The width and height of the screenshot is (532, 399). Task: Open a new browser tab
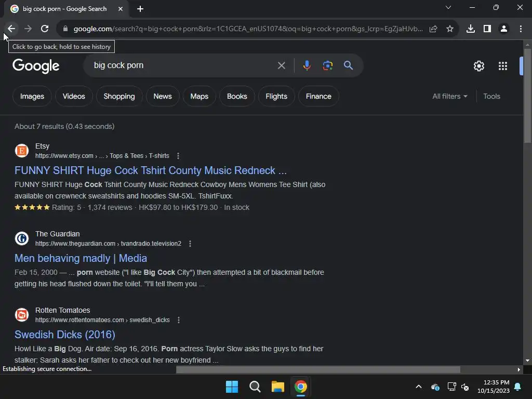[x=140, y=9]
